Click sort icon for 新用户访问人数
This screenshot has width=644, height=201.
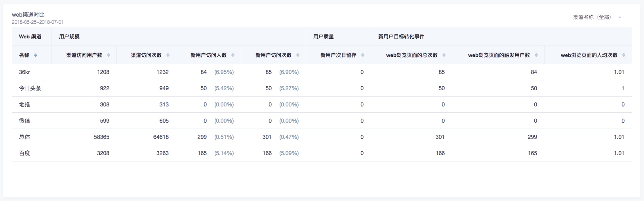click(233, 55)
